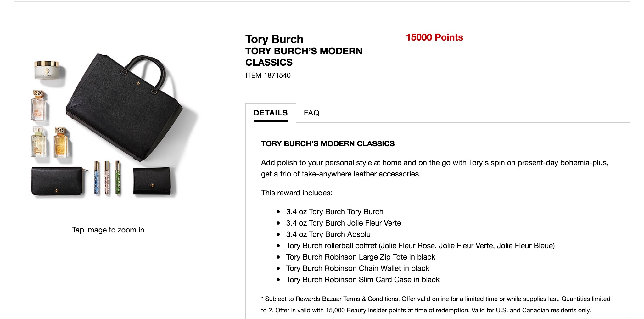Click the black zip wallet in the image
644x319 pixels.
pyautogui.click(x=58, y=181)
